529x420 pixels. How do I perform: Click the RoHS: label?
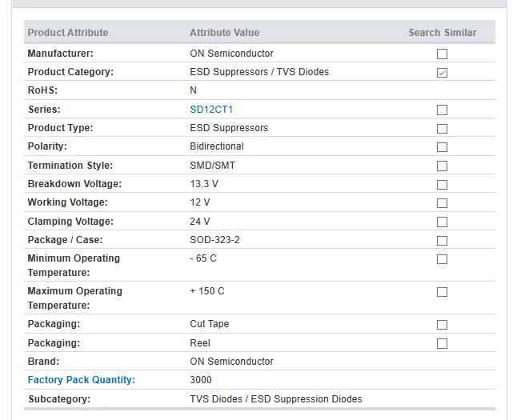click(42, 90)
